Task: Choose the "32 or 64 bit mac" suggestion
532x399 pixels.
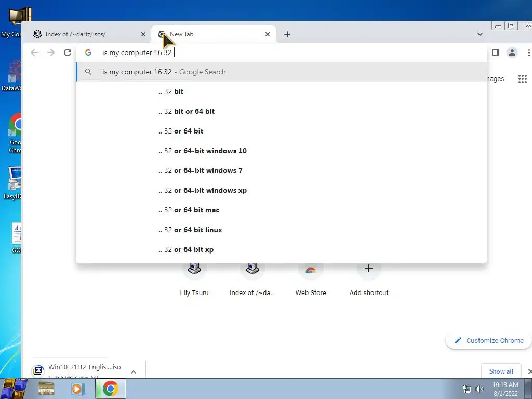Action: pos(282,210)
